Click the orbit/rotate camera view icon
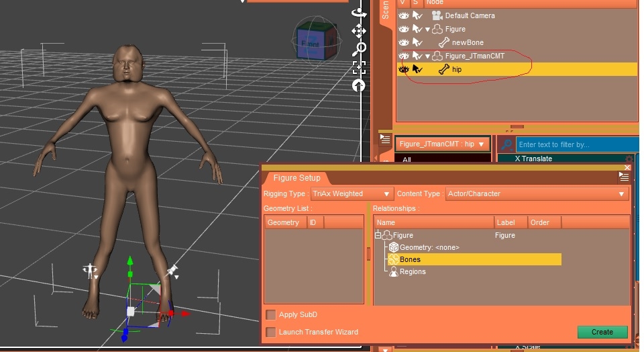Screen dimensions: 644x352 (359, 12)
